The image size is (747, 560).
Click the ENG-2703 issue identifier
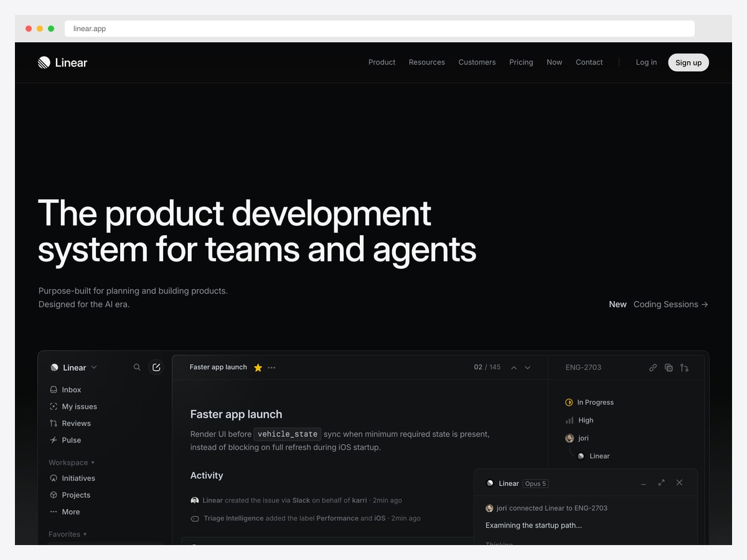click(583, 367)
